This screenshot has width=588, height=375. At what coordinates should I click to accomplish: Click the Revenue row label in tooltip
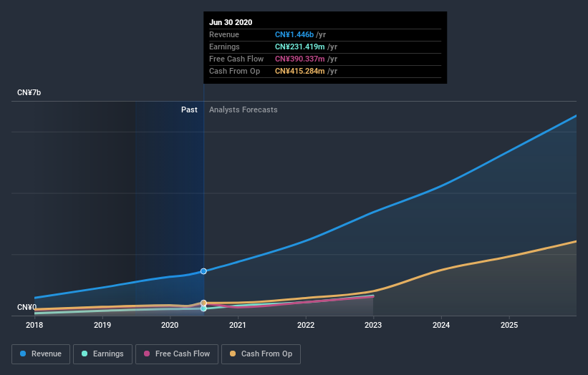pyautogui.click(x=224, y=34)
